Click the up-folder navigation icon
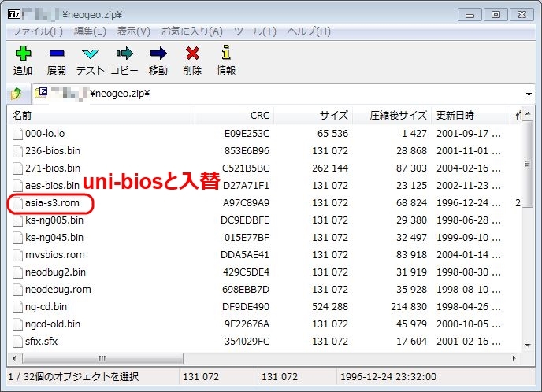The image size is (542, 392). tap(17, 93)
